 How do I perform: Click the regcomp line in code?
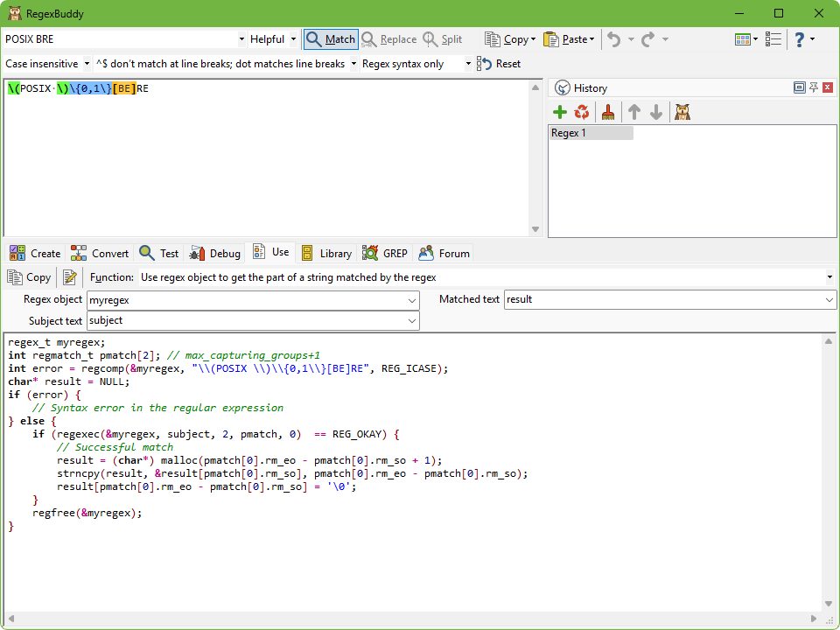228,368
